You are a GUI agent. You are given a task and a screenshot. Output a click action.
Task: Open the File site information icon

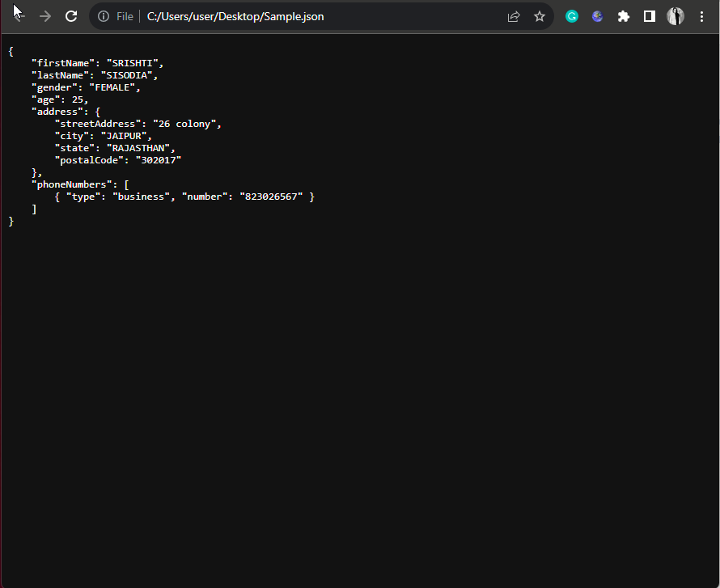pos(104,16)
